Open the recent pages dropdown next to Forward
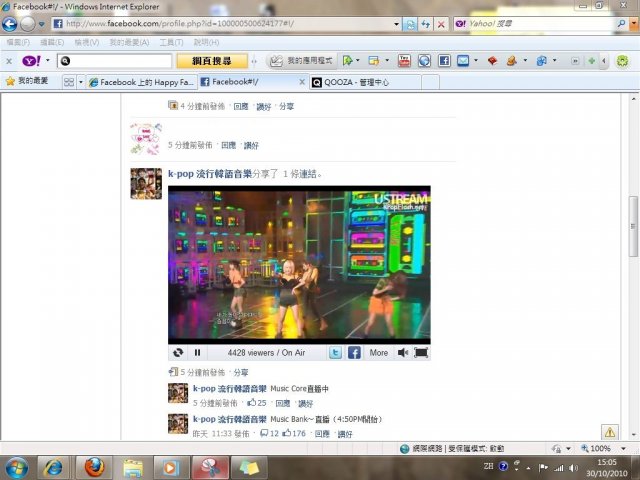Image resolution: width=640 pixels, height=480 pixels. coord(42,24)
